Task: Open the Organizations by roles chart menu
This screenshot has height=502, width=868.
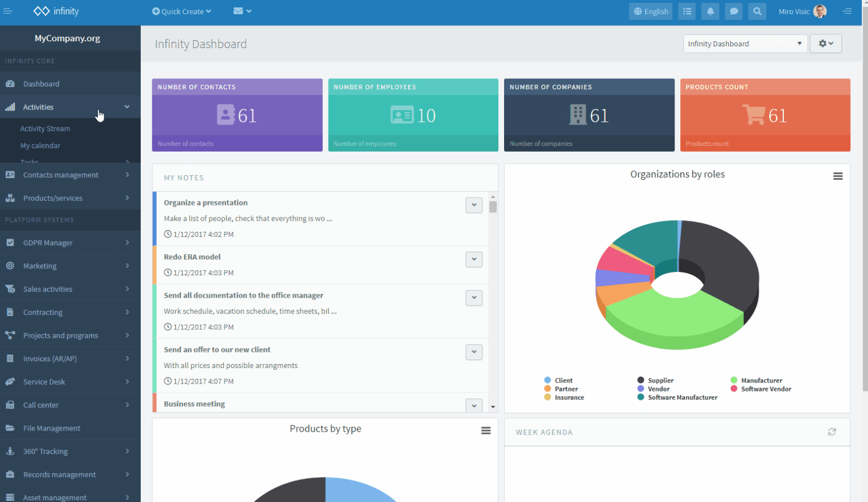Action: pos(838,176)
